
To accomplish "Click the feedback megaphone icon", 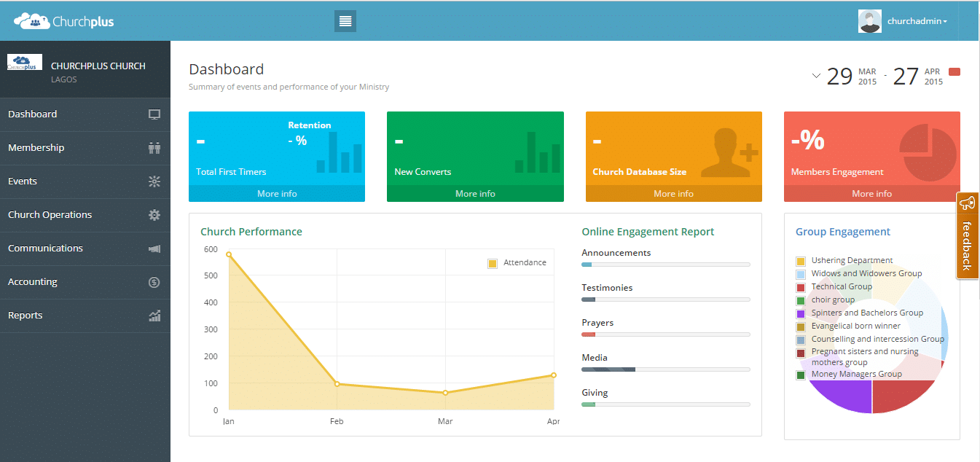I will click(x=967, y=203).
